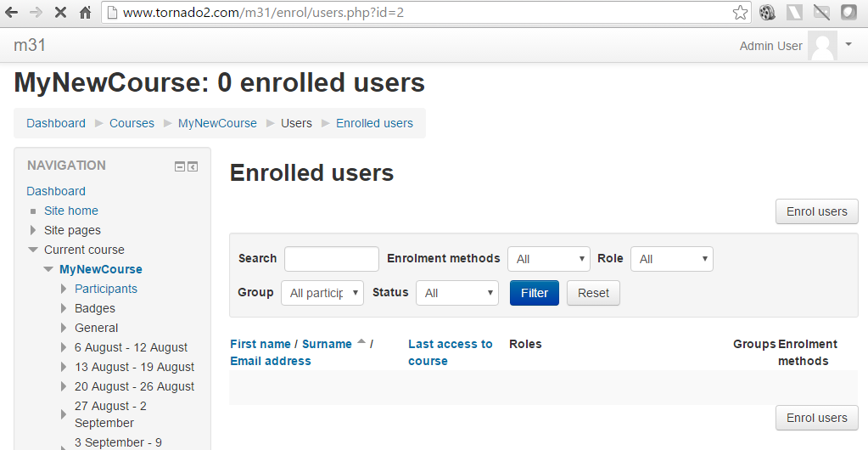Sort by First name column header
The width and height of the screenshot is (868, 450).
(260, 344)
